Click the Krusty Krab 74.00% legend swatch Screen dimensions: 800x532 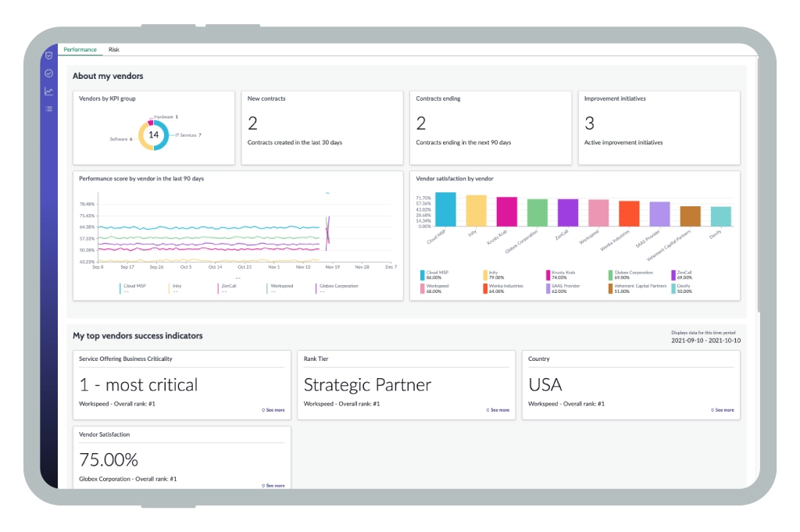[548, 275]
